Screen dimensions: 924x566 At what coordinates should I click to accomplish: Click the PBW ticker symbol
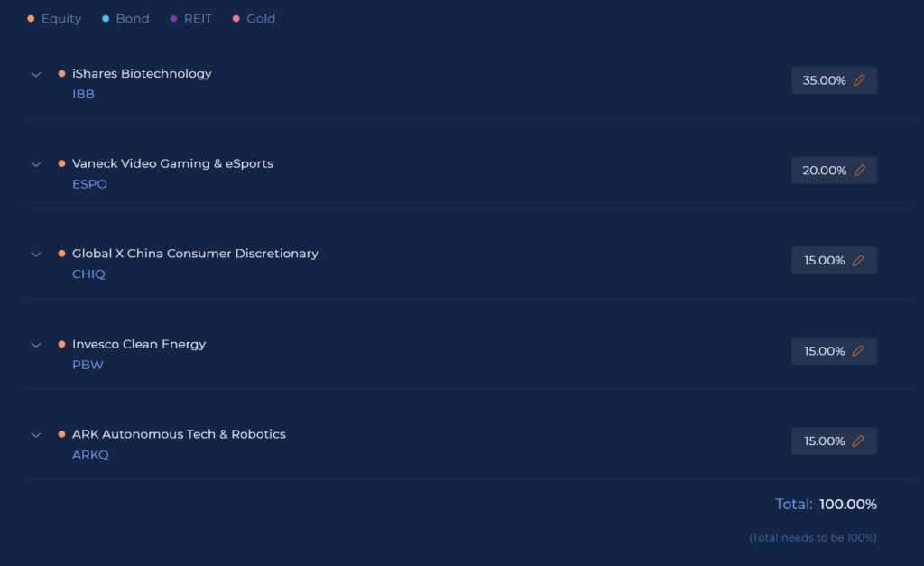(x=88, y=365)
